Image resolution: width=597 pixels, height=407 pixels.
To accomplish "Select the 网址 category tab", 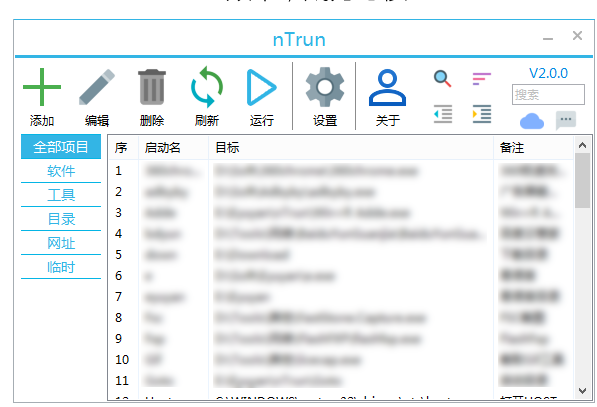I will [61, 243].
